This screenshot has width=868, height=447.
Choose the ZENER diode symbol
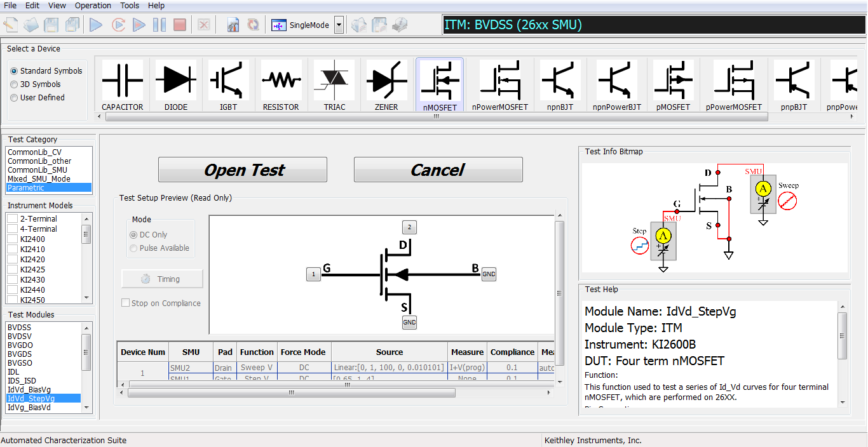[386, 85]
